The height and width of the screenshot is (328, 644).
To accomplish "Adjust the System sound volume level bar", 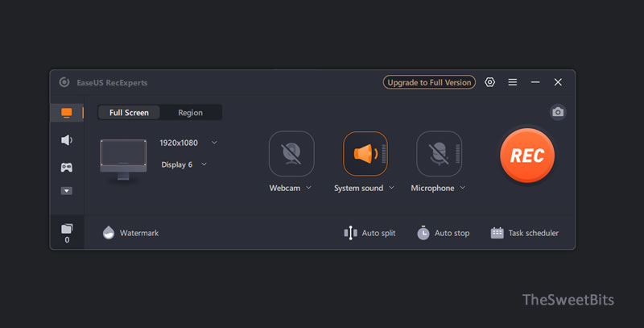I will [384, 154].
